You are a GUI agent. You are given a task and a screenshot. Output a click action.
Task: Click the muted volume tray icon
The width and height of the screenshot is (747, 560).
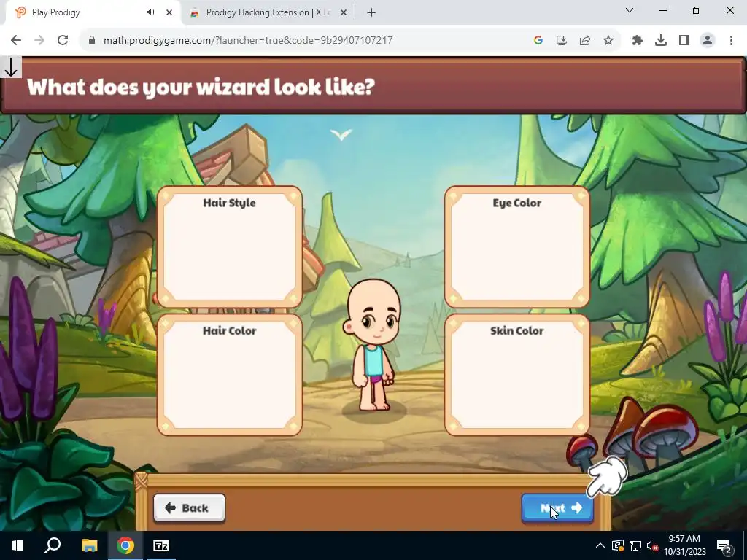point(652,545)
